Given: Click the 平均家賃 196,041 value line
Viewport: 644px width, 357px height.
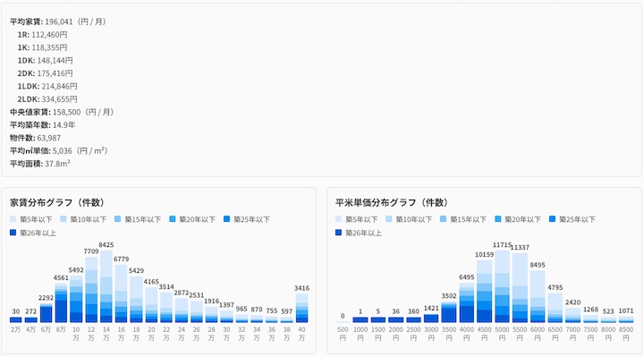Looking at the screenshot, I should coord(58,21).
